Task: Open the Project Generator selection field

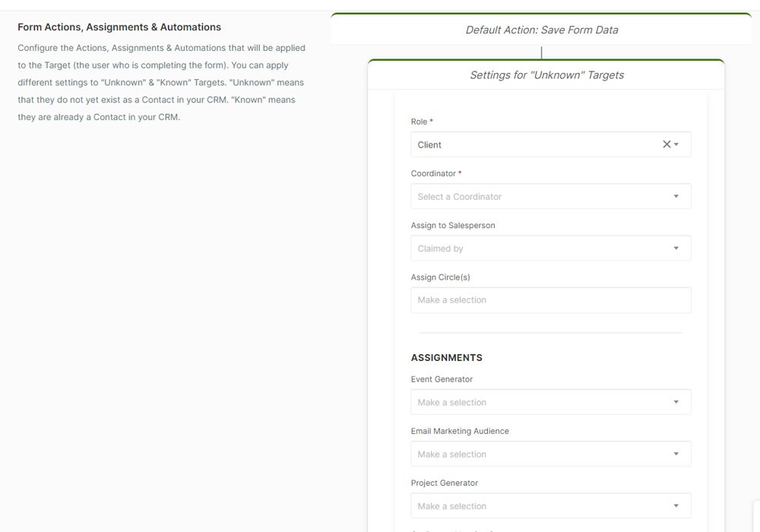Action: click(532, 506)
